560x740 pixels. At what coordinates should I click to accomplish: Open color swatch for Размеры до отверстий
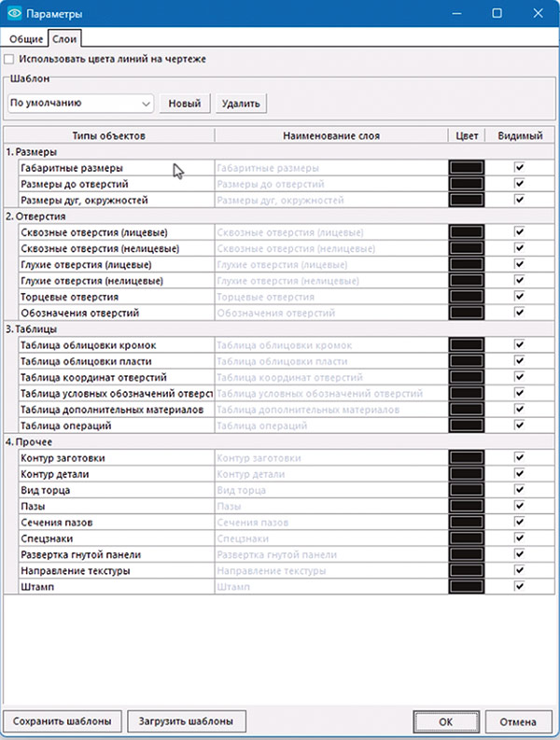click(466, 184)
